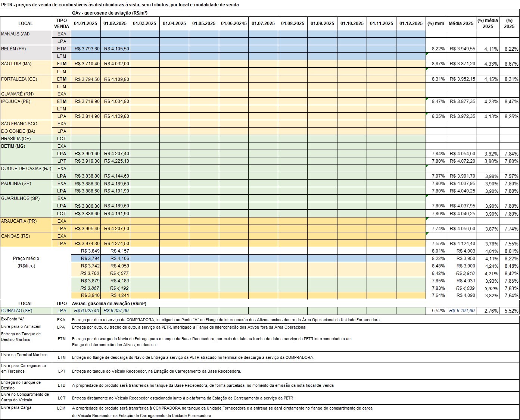Select the Fortaleza value 'R$ 4.109,80'
This screenshot has height=420, width=520.
tap(115, 79)
